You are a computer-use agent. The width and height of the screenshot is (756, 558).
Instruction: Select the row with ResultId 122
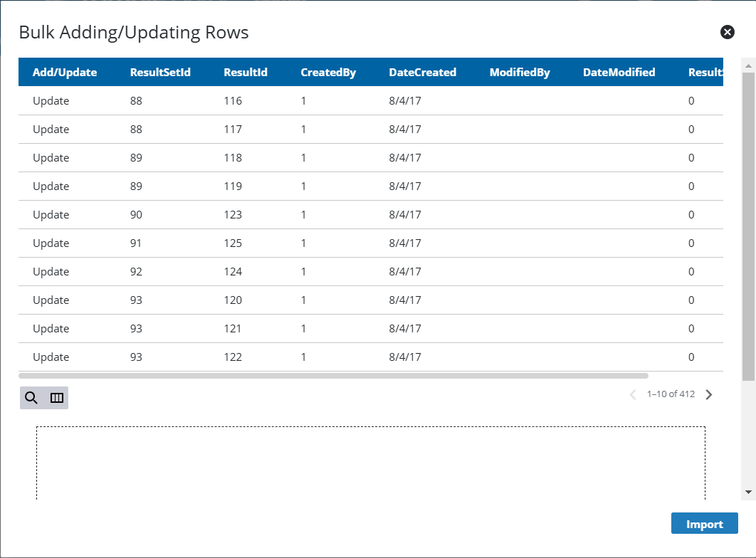pos(233,357)
